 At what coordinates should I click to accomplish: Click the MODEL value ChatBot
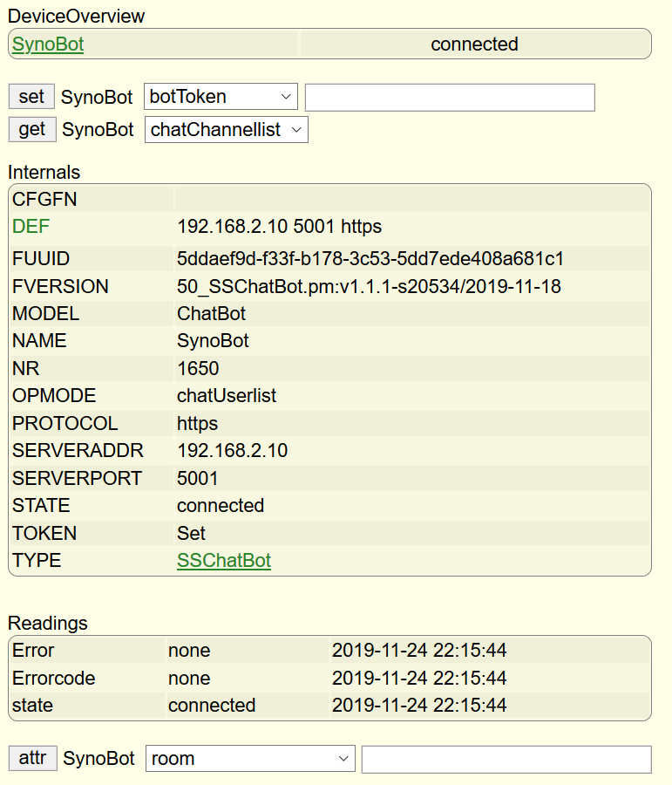click(211, 313)
